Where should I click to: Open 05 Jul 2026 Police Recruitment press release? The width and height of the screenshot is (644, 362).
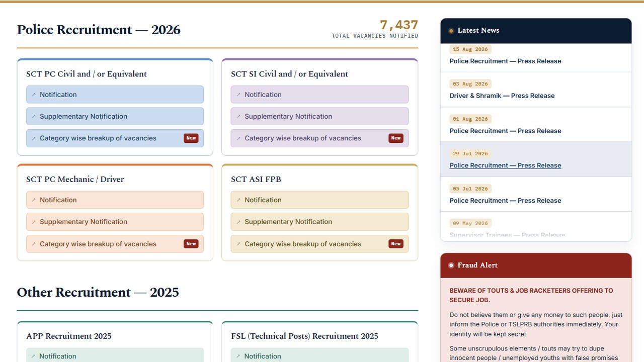click(505, 200)
